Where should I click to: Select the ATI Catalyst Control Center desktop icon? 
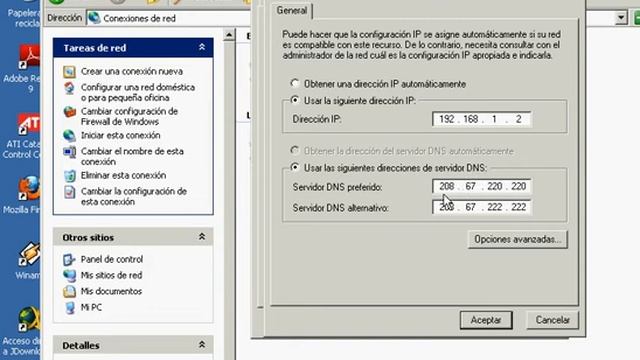(29, 124)
